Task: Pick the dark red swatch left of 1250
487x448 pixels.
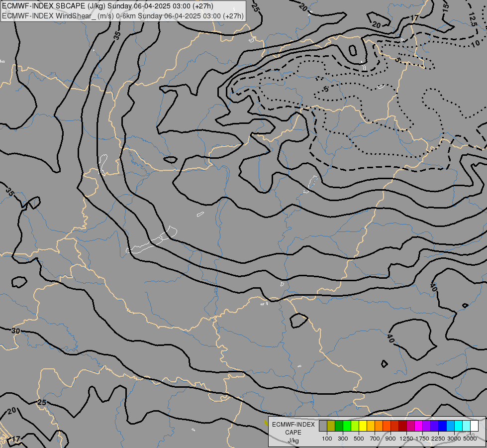Action: pyautogui.click(x=403, y=426)
